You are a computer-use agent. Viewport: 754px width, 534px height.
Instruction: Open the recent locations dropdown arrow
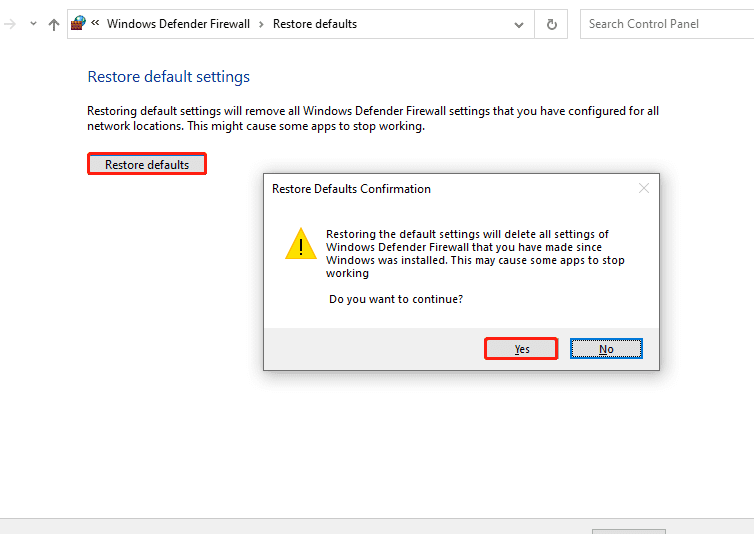coord(33,24)
